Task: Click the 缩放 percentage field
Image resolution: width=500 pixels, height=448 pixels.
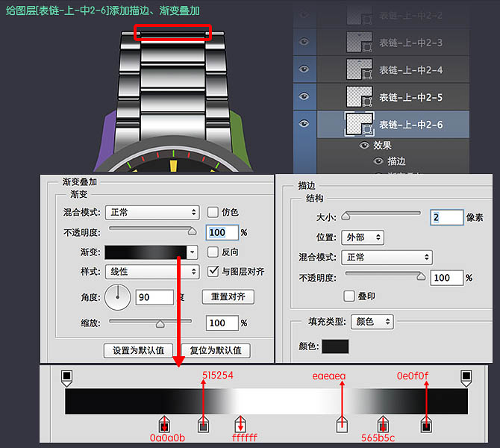Action: tap(222, 323)
